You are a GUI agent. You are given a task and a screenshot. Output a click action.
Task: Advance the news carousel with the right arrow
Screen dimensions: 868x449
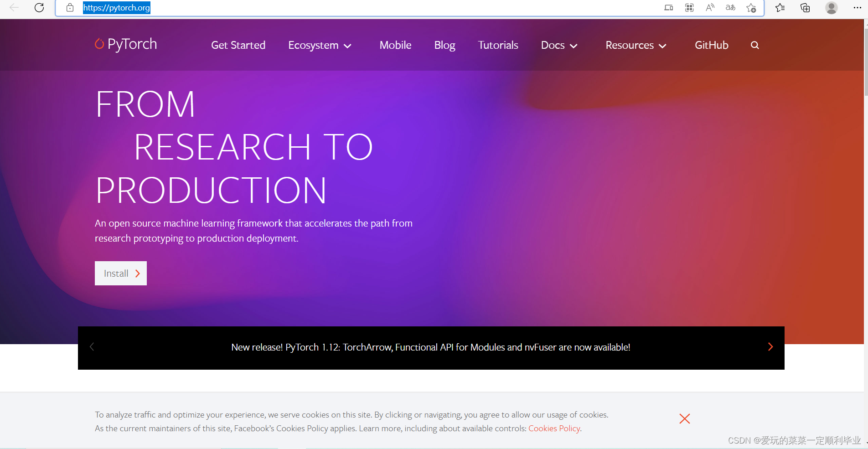pos(770,347)
